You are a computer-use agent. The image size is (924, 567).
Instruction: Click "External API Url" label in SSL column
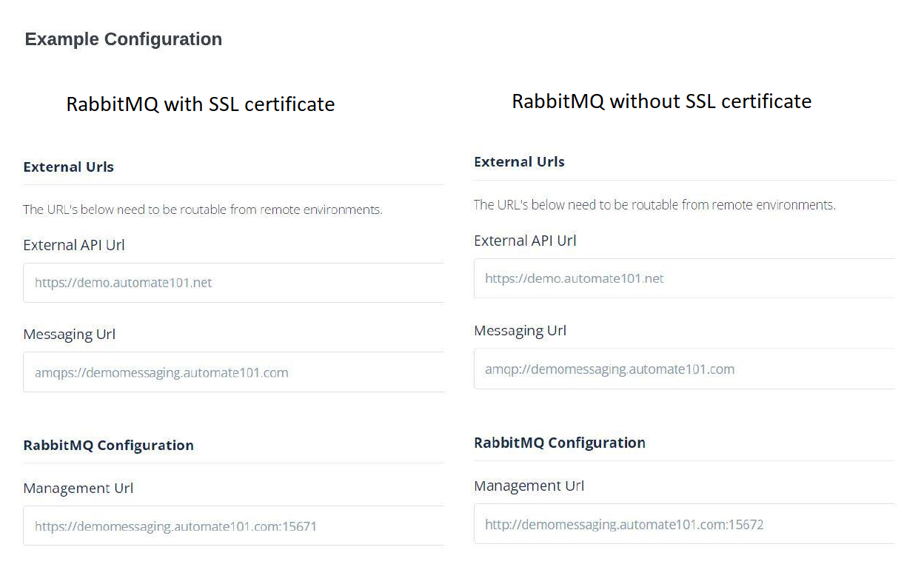point(74,245)
